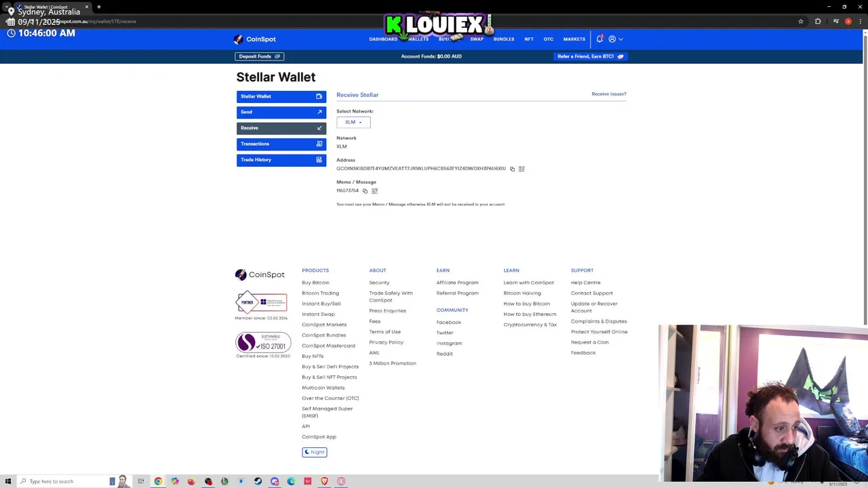The height and width of the screenshot is (488, 868).
Task: Open the Markets menu item
Action: coord(574,39)
